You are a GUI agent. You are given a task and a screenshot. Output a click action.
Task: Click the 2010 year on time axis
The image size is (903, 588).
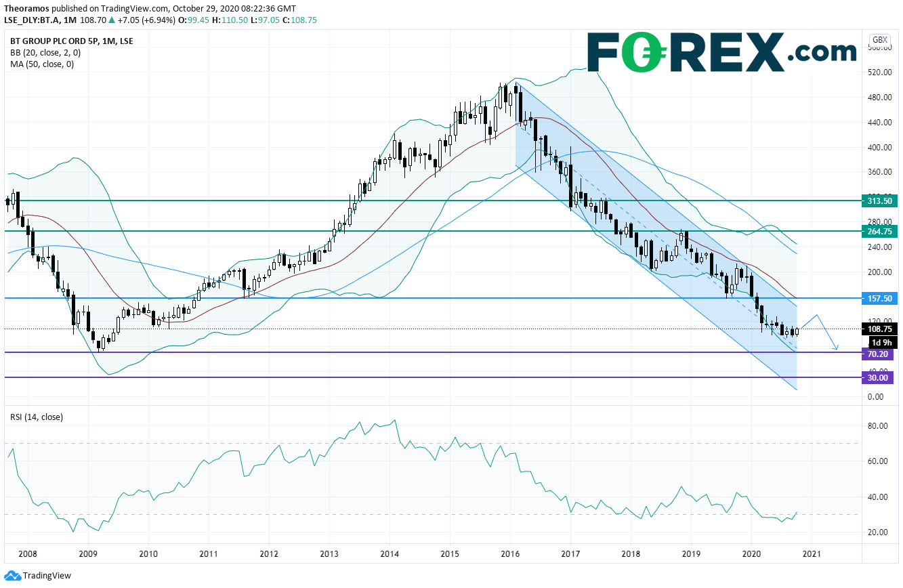click(149, 553)
